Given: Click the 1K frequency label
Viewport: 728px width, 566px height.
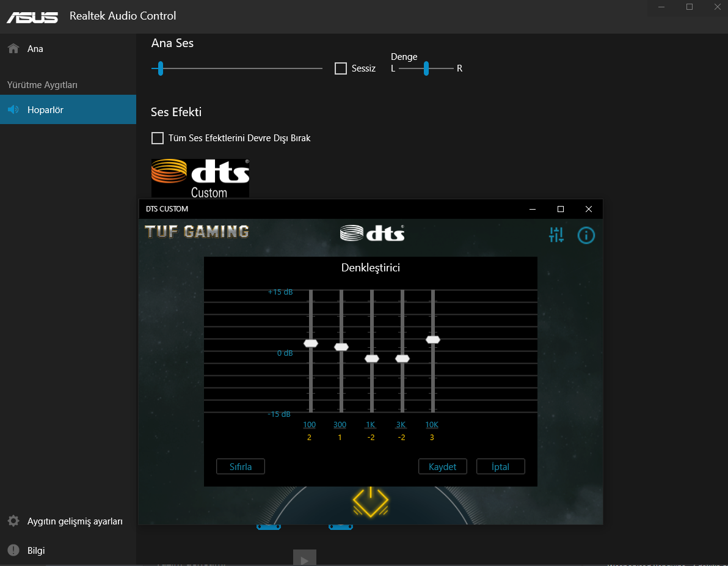Looking at the screenshot, I should coord(371,425).
